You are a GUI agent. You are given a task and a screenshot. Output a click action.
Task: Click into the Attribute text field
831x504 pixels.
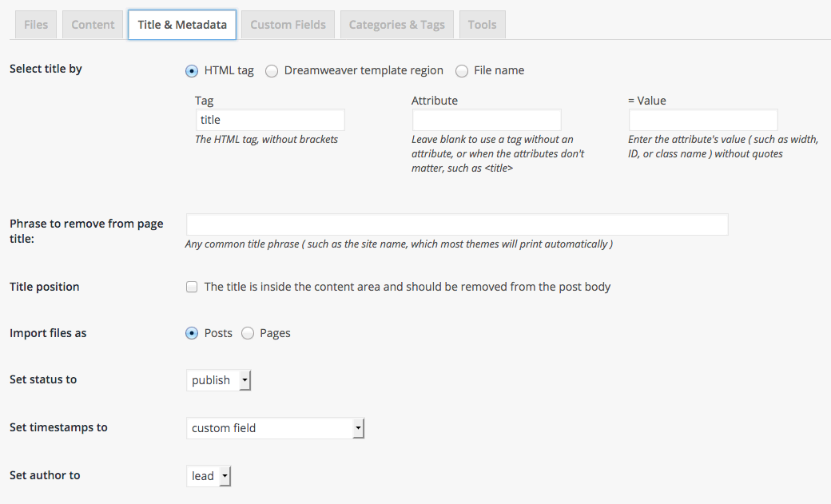tap(487, 120)
